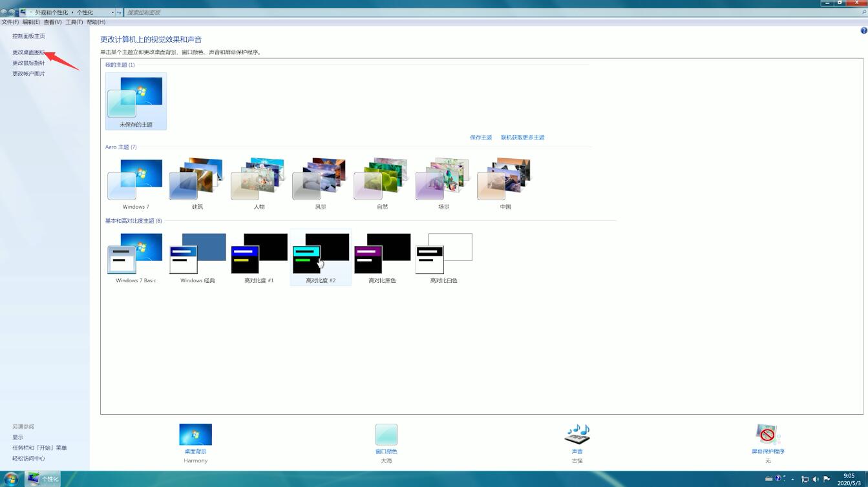Select the 高对比白色 theme

click(x=443, y=258)
